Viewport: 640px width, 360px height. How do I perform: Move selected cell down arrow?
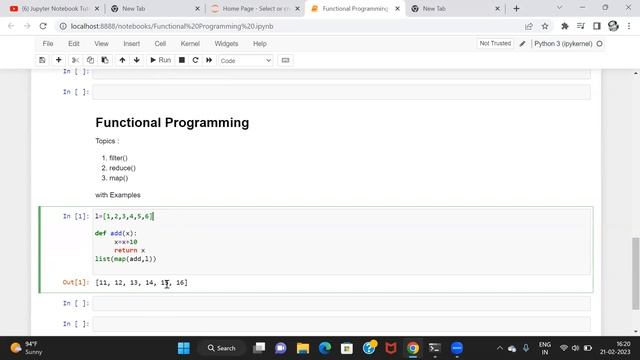pyautogui.click(x=137, y=60)
